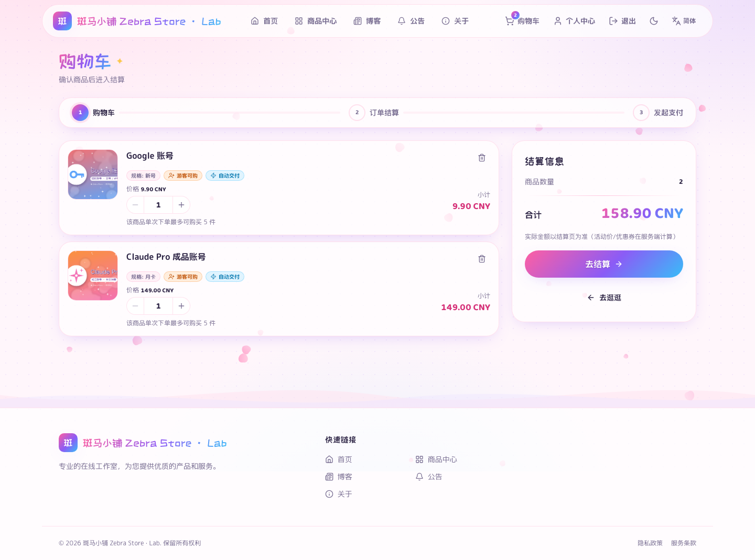
Task: Increase quantity of Google 账号
Action: click(x=181, y=205)
